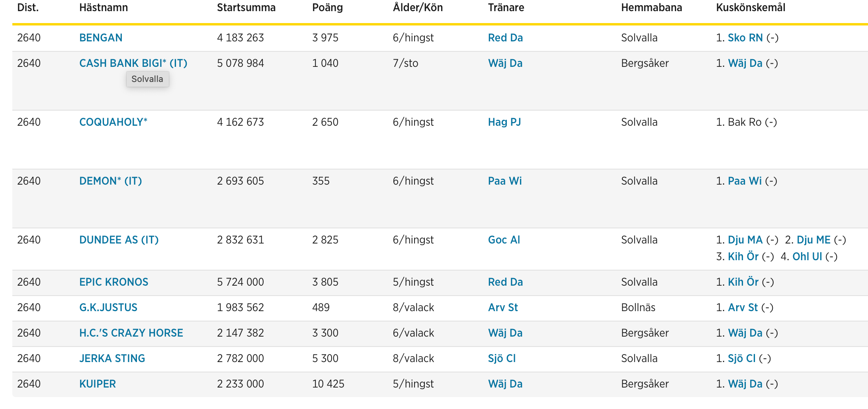Click the G.K.JUSTUS horse link
Screen dimensions: 868x409
[x=108, y=308]
